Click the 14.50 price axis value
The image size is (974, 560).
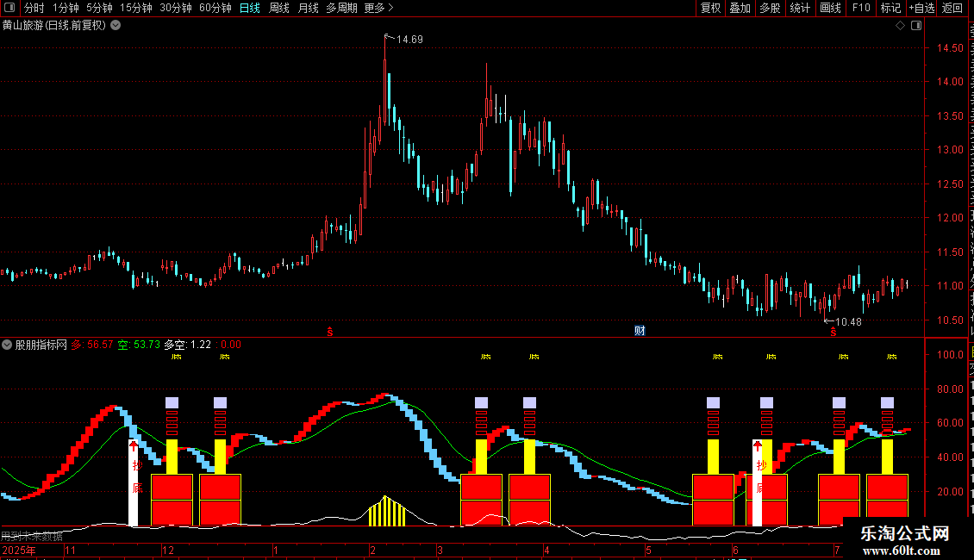tap(950, 47)
